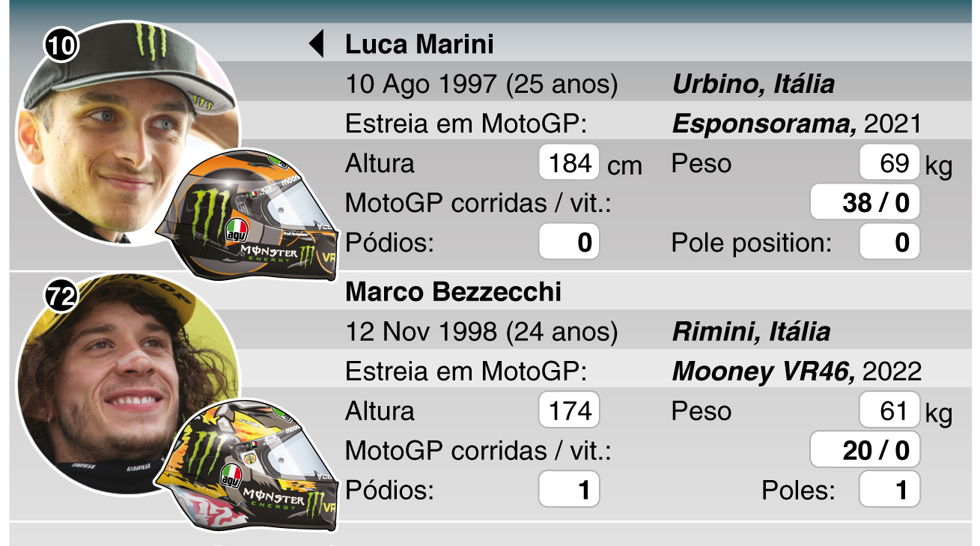
Task: Click the number 72 badge
Action: [61, 297]
